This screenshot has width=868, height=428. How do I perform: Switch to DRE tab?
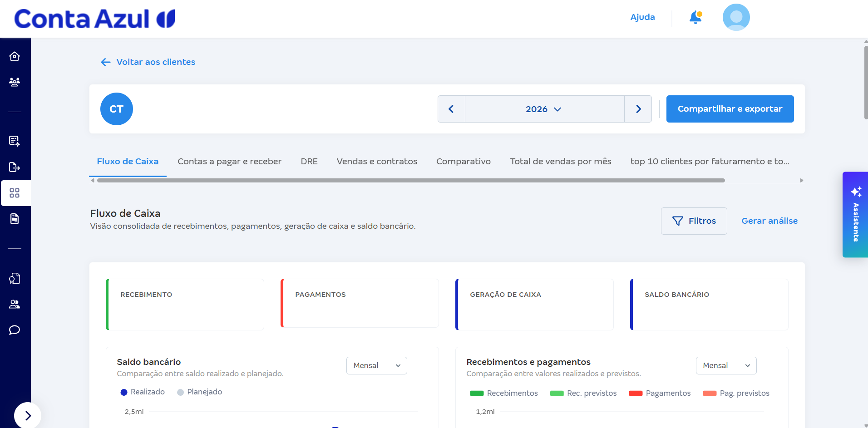pyautogui.click(x=309, y=162)
